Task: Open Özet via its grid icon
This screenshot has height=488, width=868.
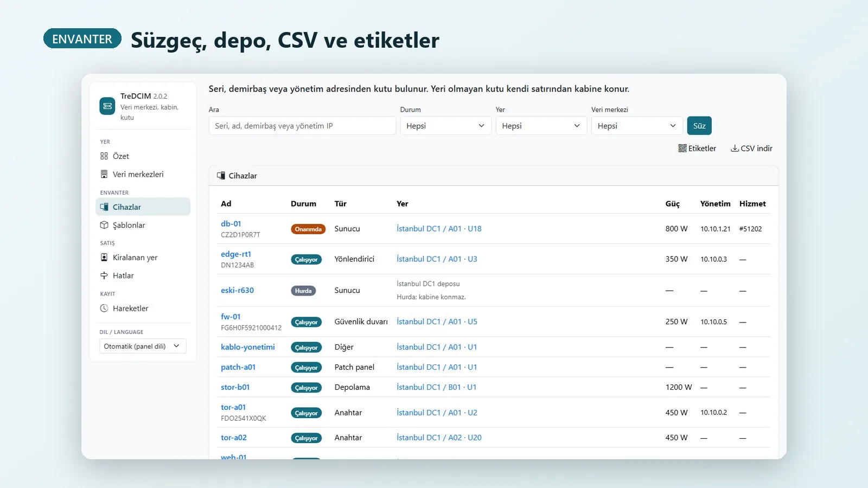Action: pos(104,156)
